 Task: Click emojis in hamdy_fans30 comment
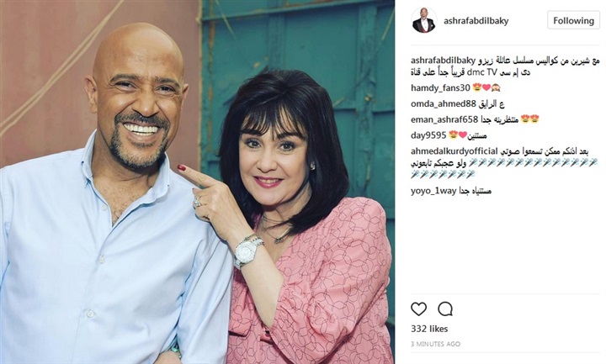tap(486, 88)
